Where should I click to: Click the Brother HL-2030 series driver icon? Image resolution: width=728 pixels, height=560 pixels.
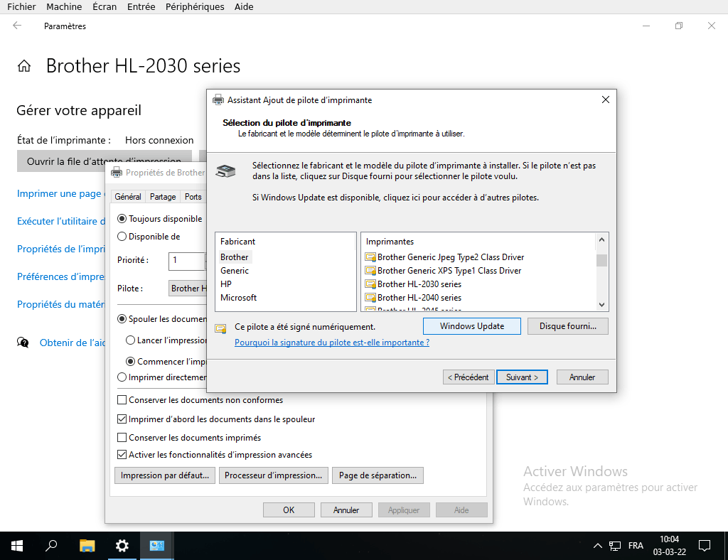tap(370, 284)
